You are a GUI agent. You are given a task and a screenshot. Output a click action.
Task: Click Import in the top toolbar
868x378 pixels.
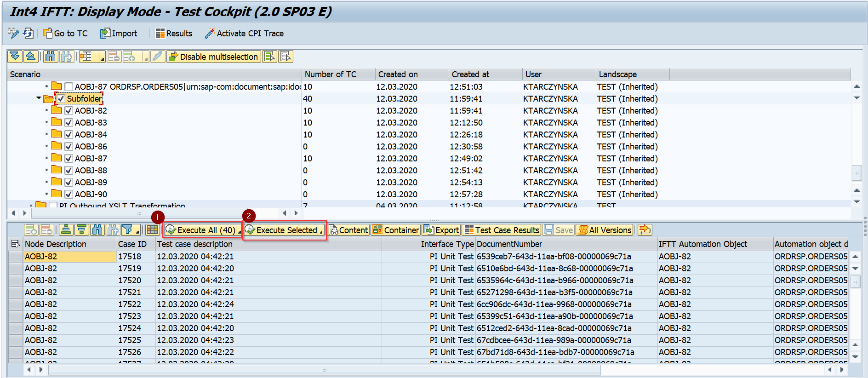[x=119, y=33]
